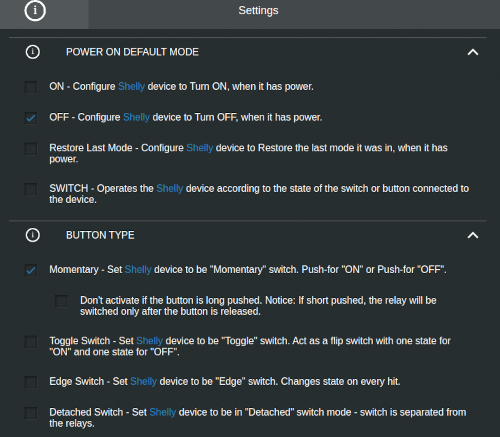Image resolution: width=500 pixels, height=437 pixels.
Task: Click Shelly link in Detached Switch description
Action: point(163,412)
